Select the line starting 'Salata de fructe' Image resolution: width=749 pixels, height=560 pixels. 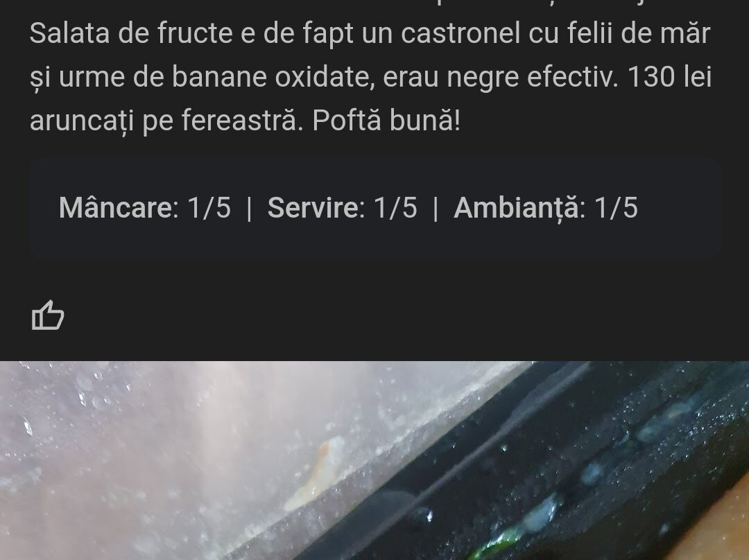(x=370, y=33)
